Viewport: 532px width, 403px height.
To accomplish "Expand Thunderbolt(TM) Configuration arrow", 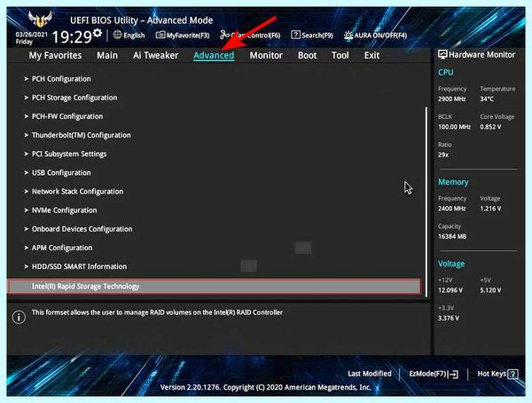I will pos(26,135).
